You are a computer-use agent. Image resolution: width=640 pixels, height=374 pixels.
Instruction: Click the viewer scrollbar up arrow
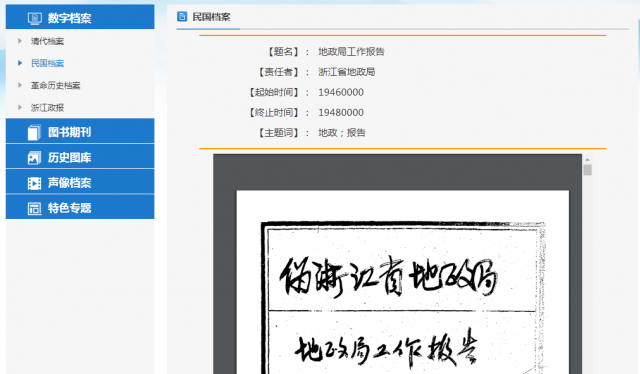(587, 160)
